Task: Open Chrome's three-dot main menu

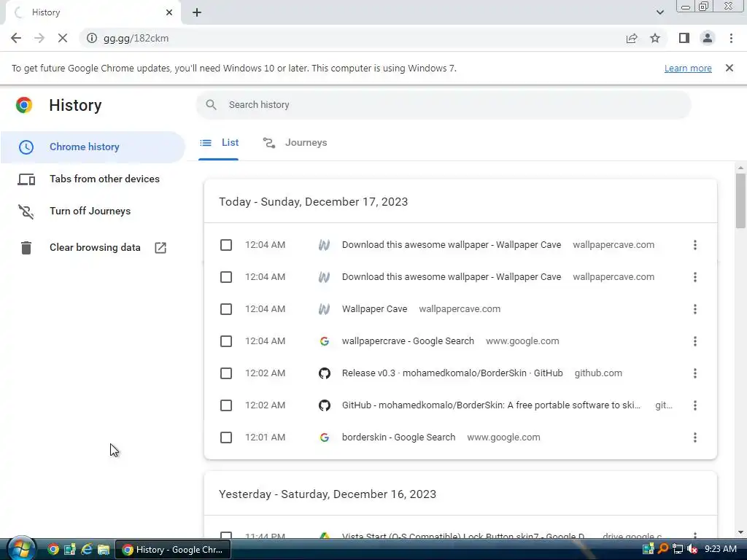Action: pyautogui.click(x=731, y=38)
